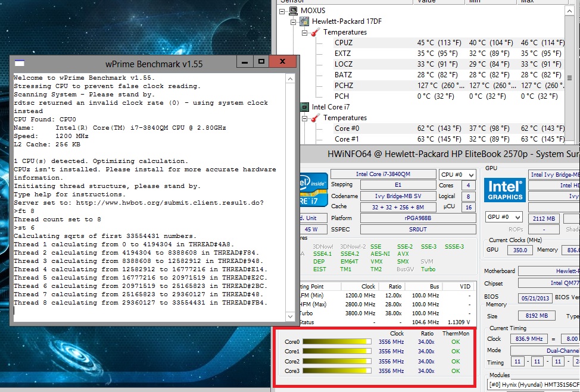Image resolution: width=580 pixels, height=392 pixels.
Task: Select the LOCZ temperature row
Action: (449, 64)
